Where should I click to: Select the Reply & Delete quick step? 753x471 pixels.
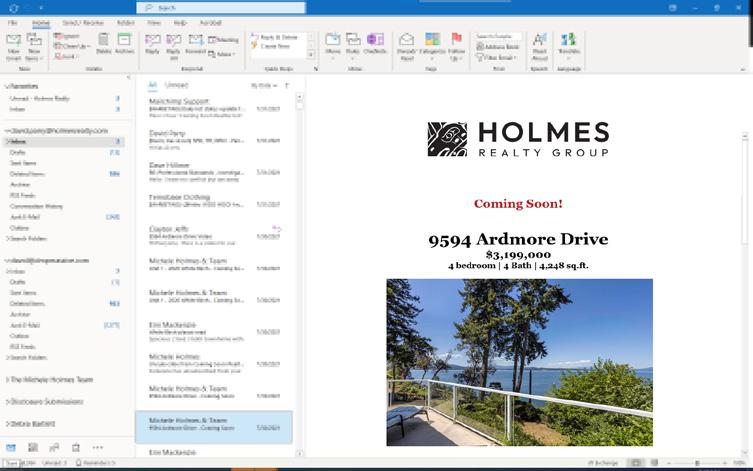coord(275,37)
